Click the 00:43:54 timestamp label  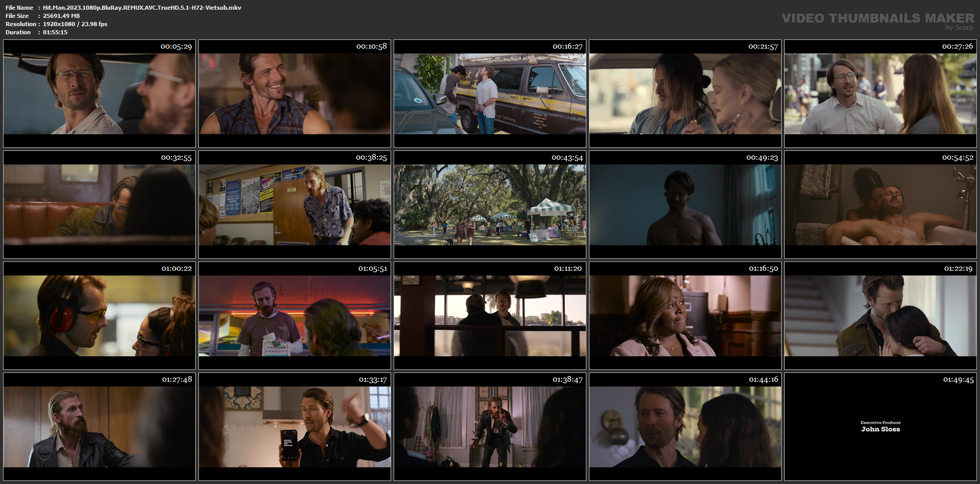(567, 158)
